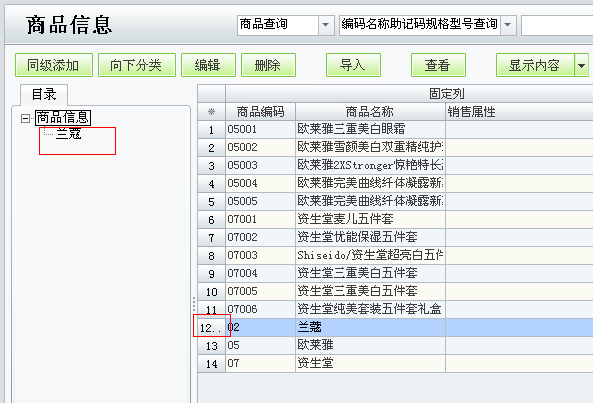Select row header number 6
The image size is (593, 403).
pos(211,219)
